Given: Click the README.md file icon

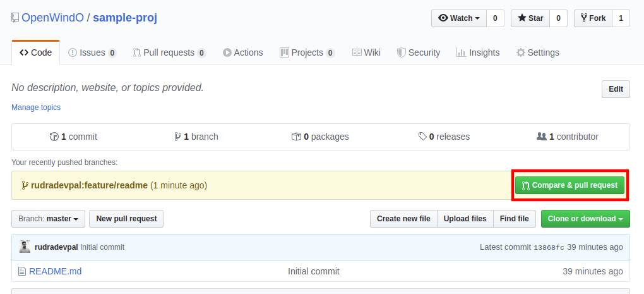Looking at the screenshot, I should coord(22,271).
